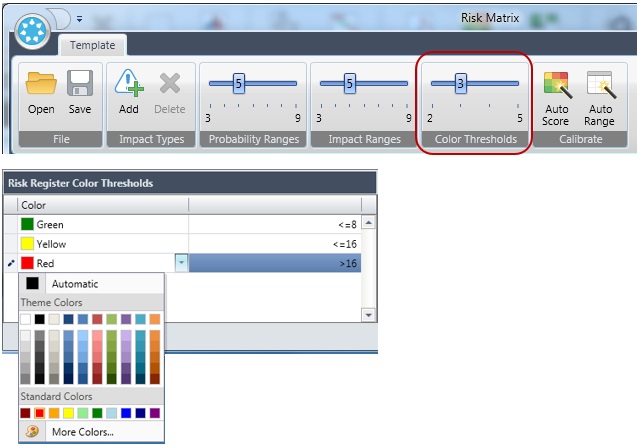This screenshot has width=641, height=447.
Task: Open the Red color dropdown arrow
Action: [181, 263]
